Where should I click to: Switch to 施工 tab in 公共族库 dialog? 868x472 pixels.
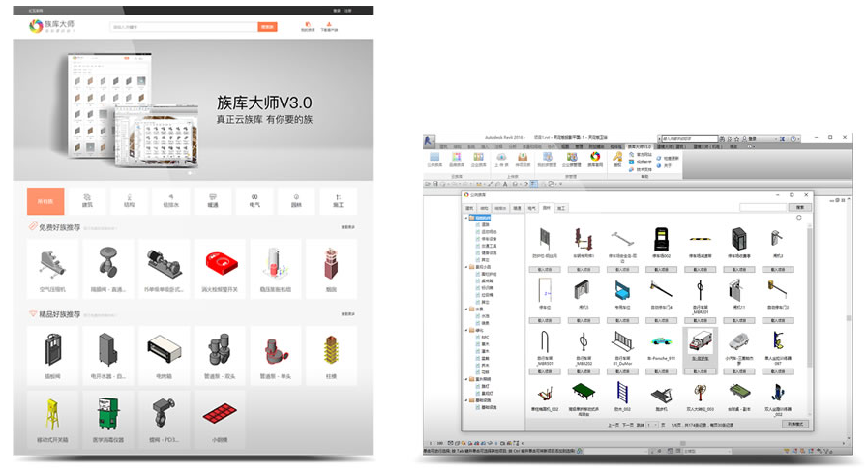tap(561, 208)
